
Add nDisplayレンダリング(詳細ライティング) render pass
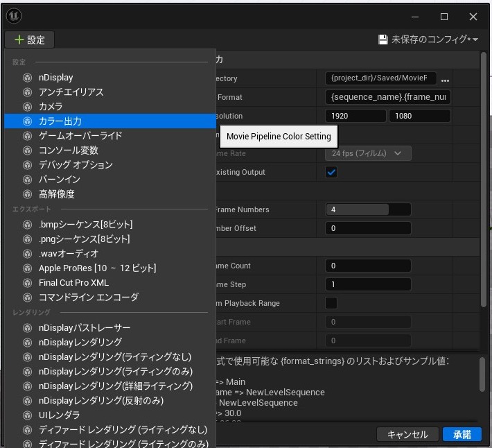[x=110, y=386]
